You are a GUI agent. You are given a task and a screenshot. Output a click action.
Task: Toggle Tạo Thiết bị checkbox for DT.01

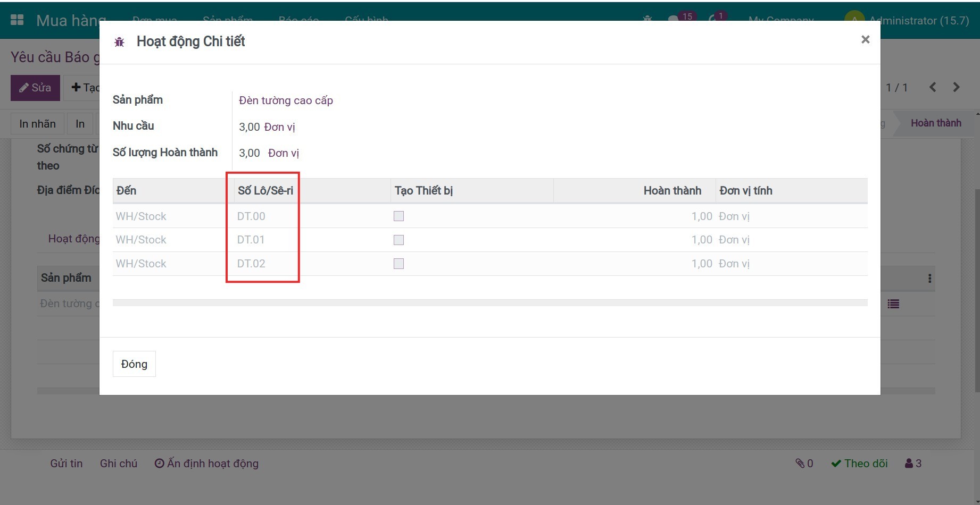point(398,240)
